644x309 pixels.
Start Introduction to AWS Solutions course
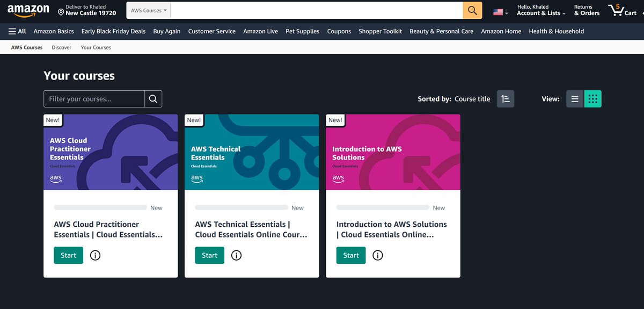click(x=351, y=255)
